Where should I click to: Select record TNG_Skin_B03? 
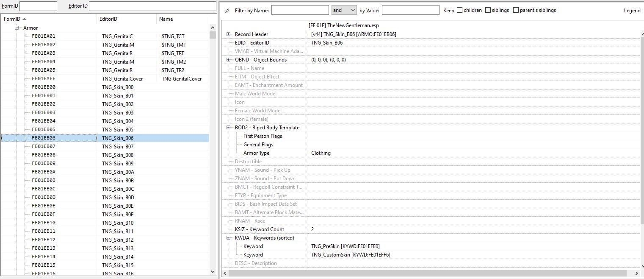(105, 113)
